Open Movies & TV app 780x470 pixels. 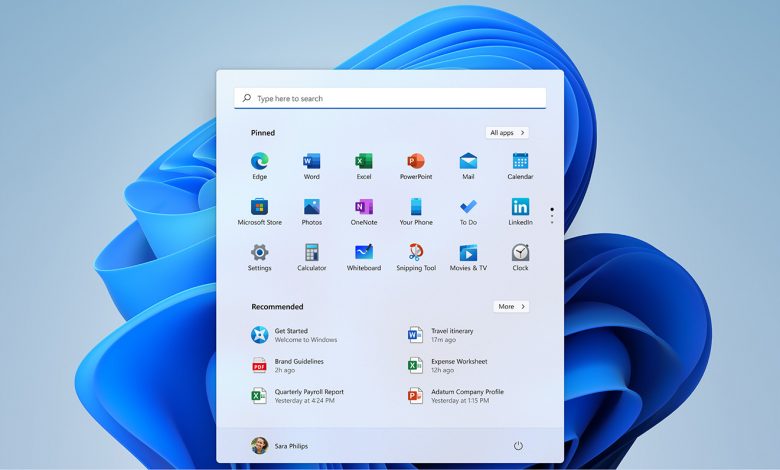point(468,253)
